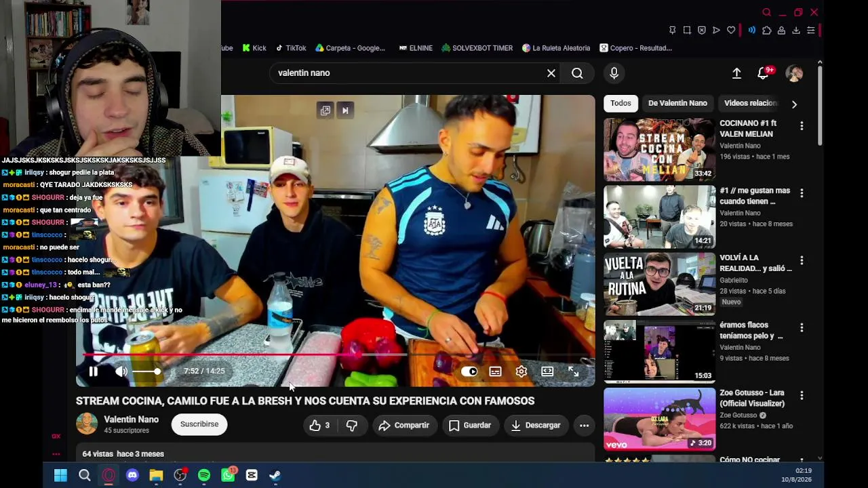868x488 pixels.
Task: Adjust the video volume slider
Action: pyautogui.click(x=146, y=371)
